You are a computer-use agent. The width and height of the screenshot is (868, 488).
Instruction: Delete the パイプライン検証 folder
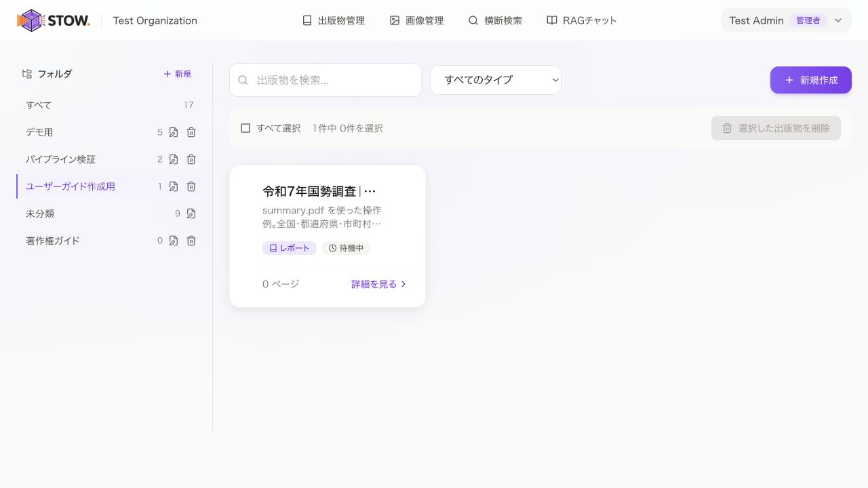pos(191,159)
